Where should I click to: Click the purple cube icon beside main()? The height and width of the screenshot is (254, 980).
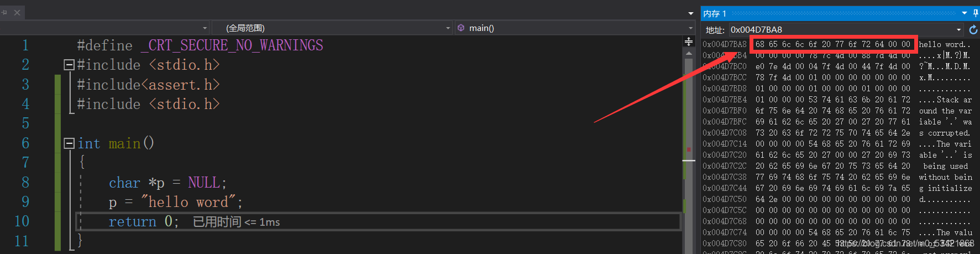pyautogui.click(x=461, y=28)
